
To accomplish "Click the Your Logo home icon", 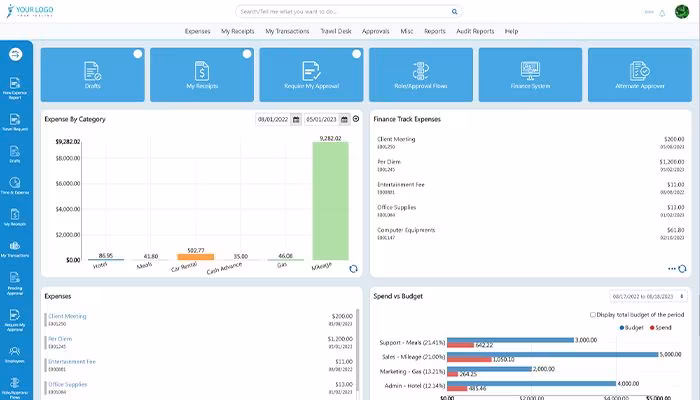I will coord(30,11).
